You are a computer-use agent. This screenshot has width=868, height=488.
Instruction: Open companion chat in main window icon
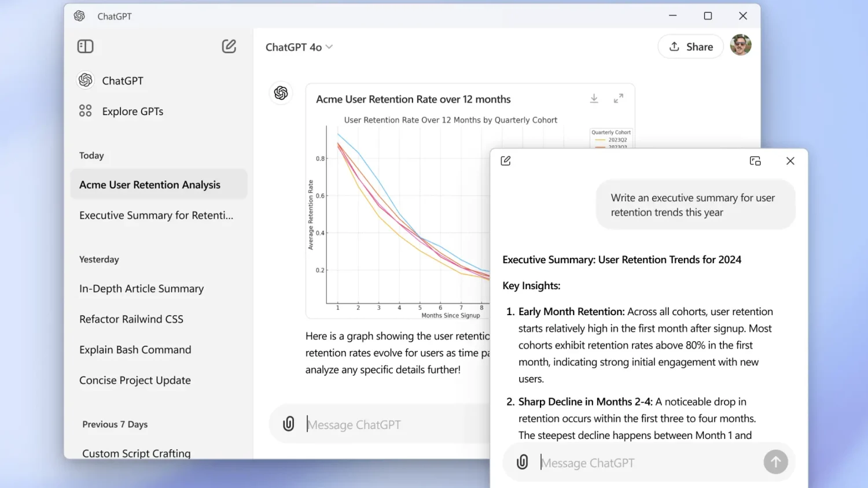(x=755, y=161)
